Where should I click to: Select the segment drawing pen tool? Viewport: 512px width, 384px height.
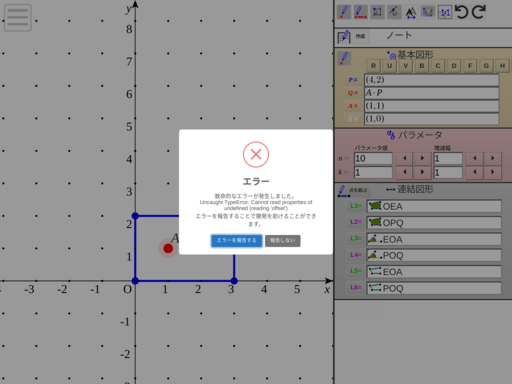[360, 12]
